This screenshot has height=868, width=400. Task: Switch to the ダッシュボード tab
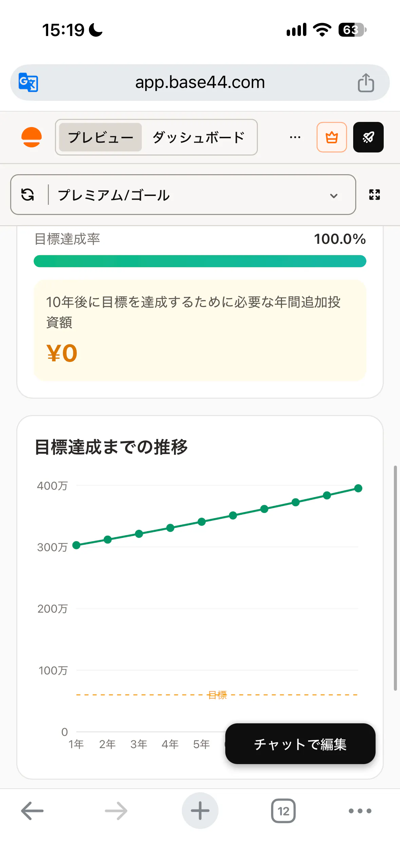pyautogui.click(x=198, y=137)
